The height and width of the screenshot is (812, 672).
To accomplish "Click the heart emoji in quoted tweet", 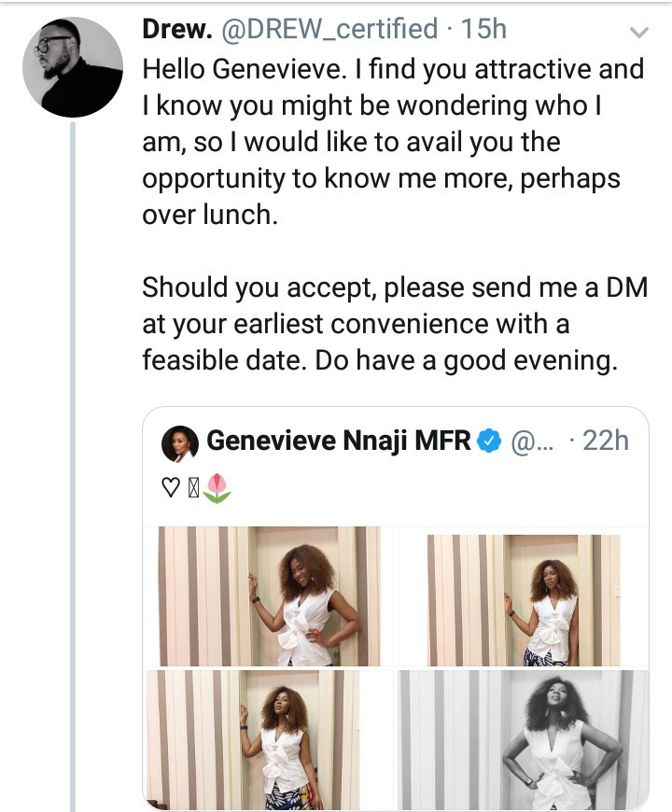I will [171, 485].
